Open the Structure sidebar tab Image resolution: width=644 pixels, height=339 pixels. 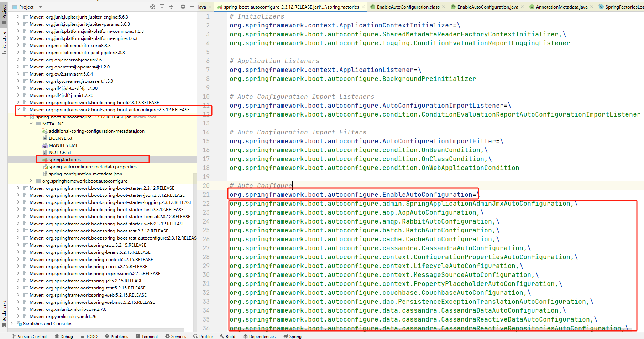(x=4, y=43)
